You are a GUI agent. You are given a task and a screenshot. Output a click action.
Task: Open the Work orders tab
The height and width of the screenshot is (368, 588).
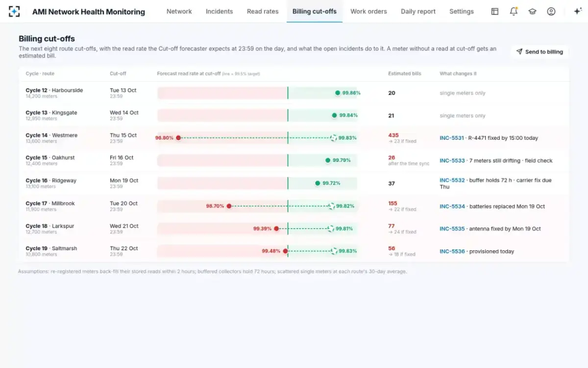coord(368,11)
